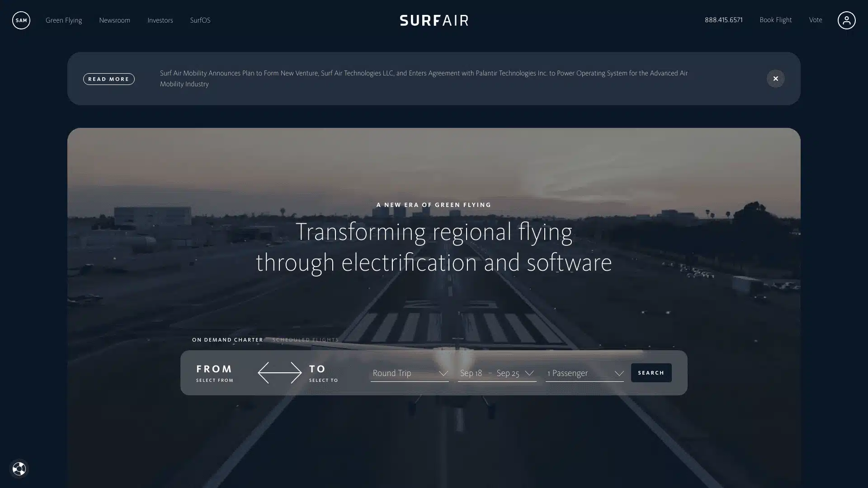Expand the Round Trip dropdown
The height and width of the screenshot is (488, 868).
(x=410, y=373)
